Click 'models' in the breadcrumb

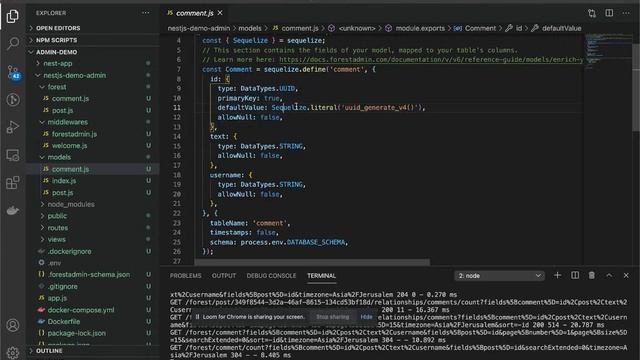[250, 28]
